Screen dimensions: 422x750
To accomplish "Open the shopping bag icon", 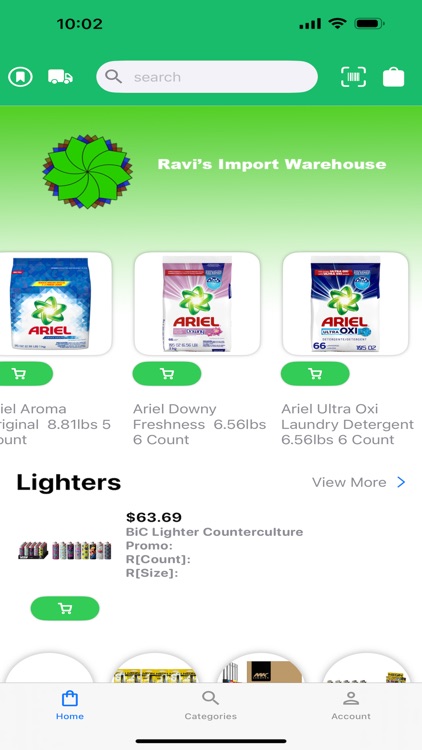I will click(393, 77).
